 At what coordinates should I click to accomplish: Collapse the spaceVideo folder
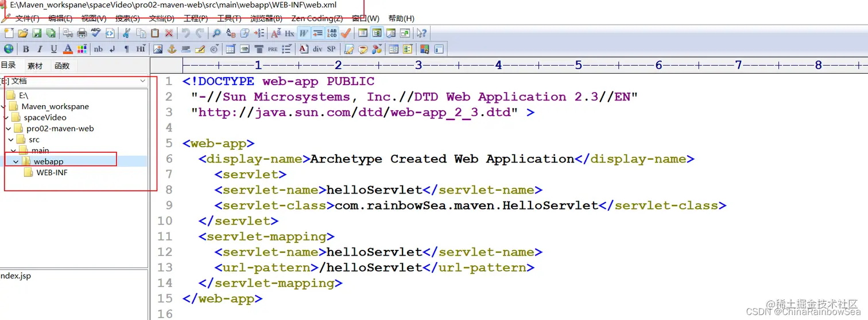(6, 117)
